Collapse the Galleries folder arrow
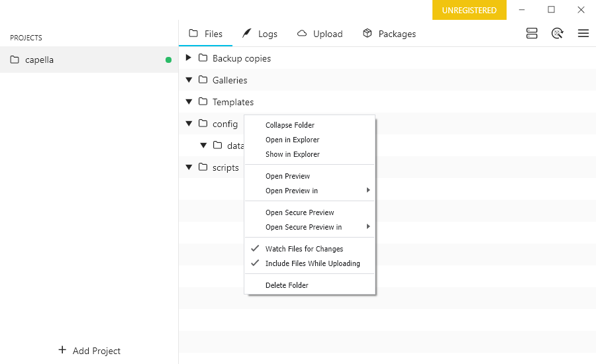 click(x=189, y=80)
